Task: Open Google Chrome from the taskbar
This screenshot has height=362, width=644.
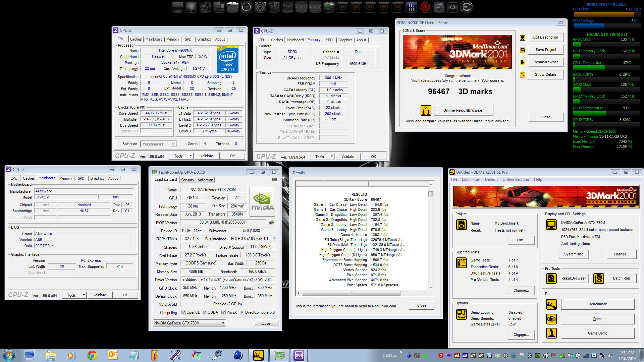Action: tap(92, 355)
